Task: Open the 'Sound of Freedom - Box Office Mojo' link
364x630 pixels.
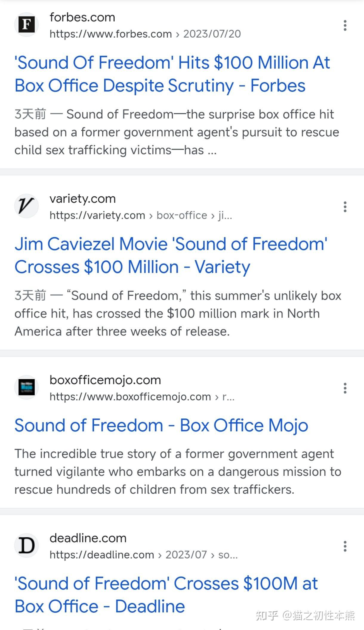Action: click(161, 425)
